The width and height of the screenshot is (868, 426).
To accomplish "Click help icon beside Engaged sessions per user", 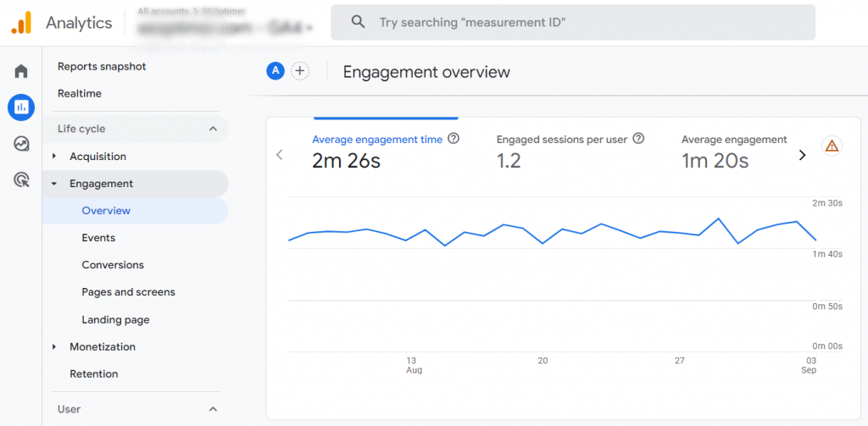I will (638, 139).
